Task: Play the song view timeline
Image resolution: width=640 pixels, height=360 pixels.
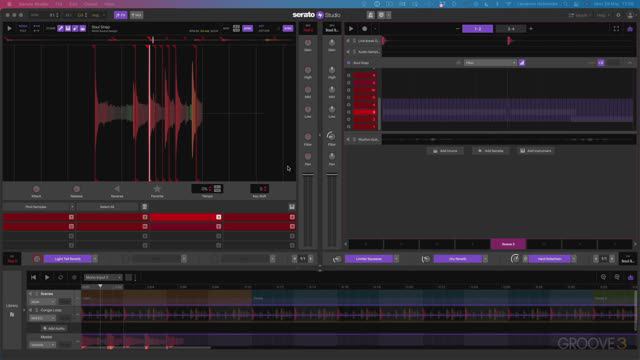Action: [x=47, y=278]
